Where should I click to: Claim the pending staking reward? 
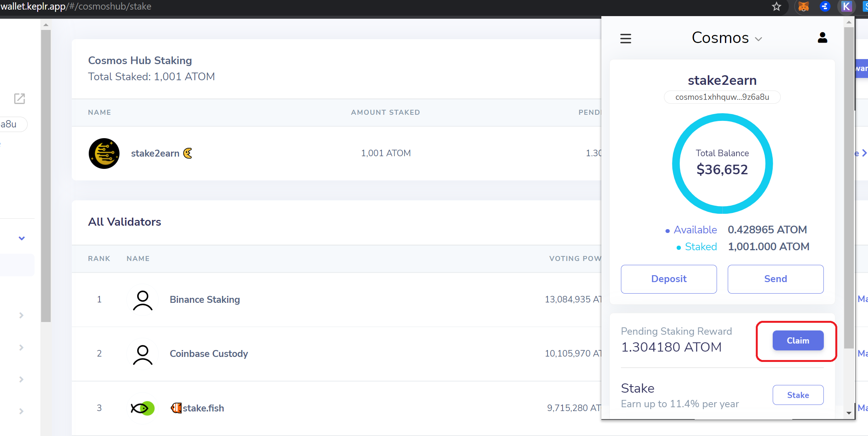[x=798, y=340]
